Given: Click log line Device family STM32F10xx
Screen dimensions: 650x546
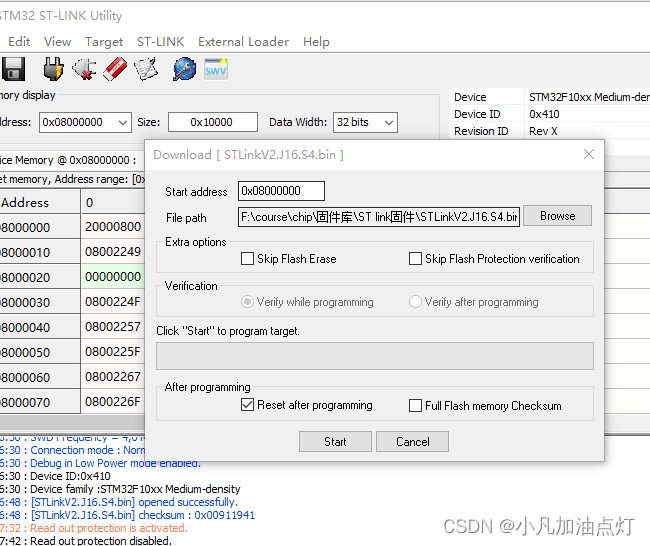Looking at the screenshot, I should point(120,489).
